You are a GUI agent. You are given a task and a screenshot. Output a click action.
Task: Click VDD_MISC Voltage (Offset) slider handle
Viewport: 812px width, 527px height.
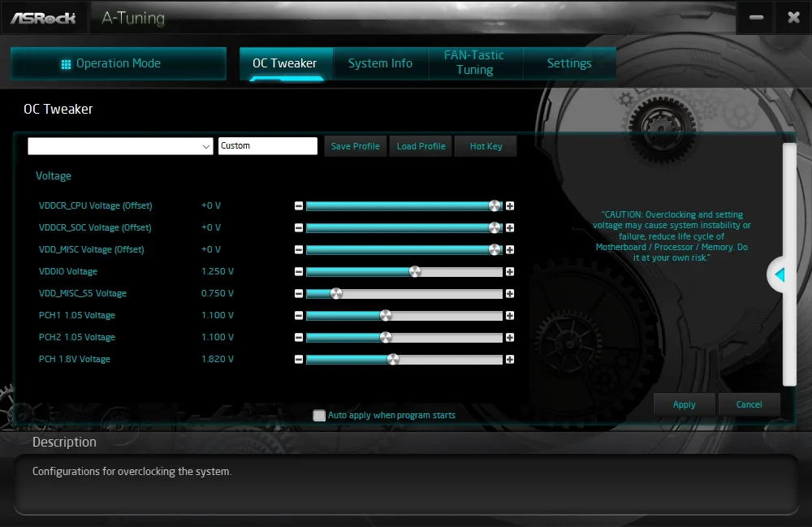pos(495,249)
